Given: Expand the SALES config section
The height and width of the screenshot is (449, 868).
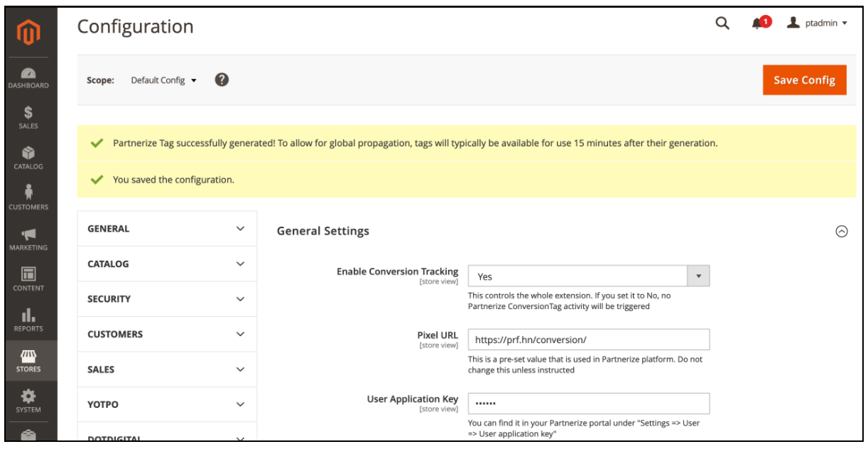Looking at the screenshot, I should coord(166,369).
